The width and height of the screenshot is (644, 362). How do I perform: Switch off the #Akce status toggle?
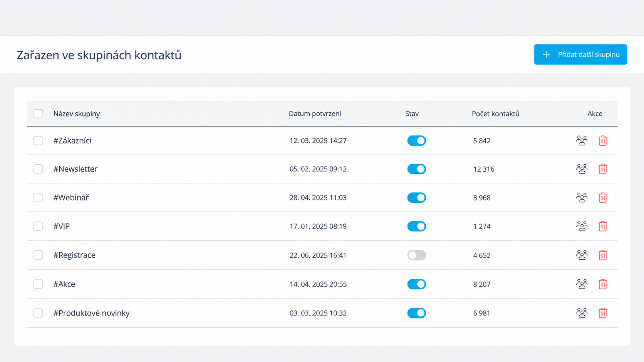416,284
